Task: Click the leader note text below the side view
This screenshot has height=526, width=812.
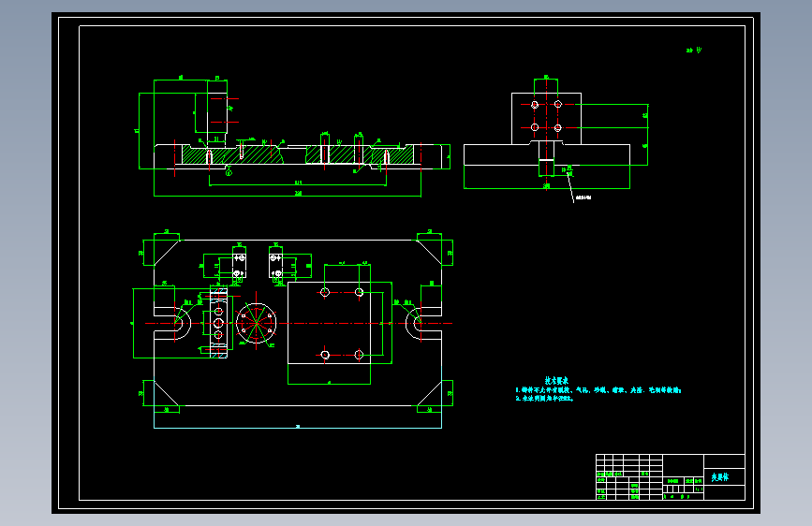Action: click(x=583, y=197)
